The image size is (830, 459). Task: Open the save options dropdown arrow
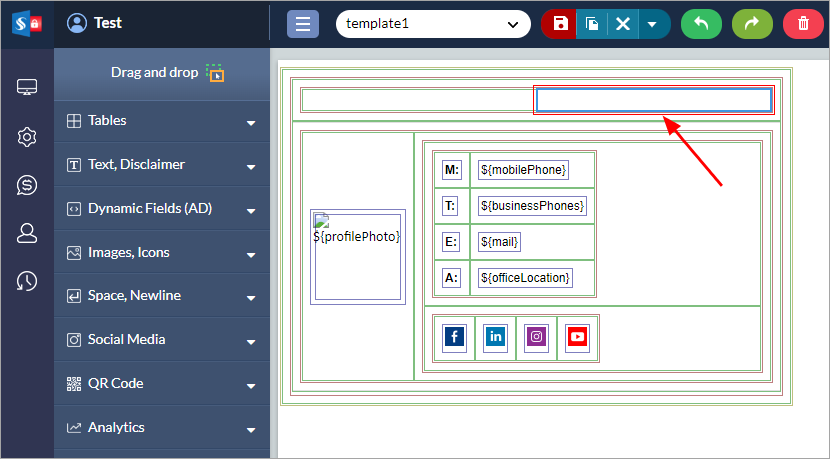(x=652, y=24)
